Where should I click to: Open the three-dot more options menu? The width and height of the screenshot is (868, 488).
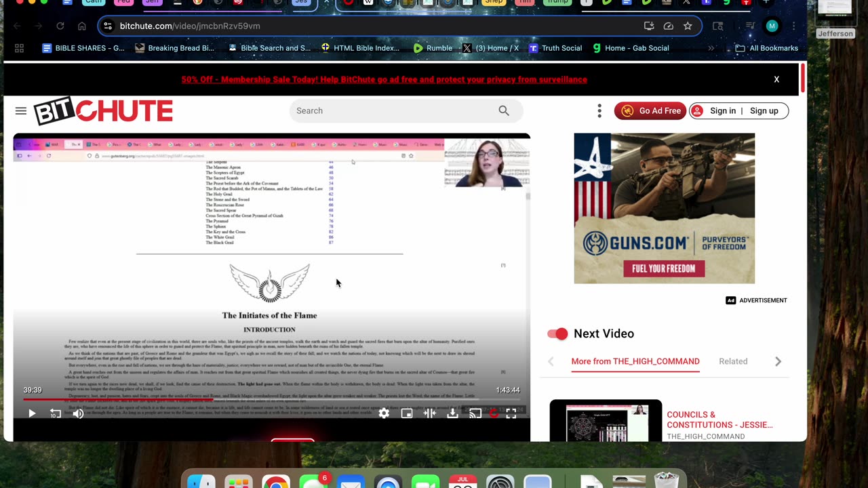coord(599,110)
